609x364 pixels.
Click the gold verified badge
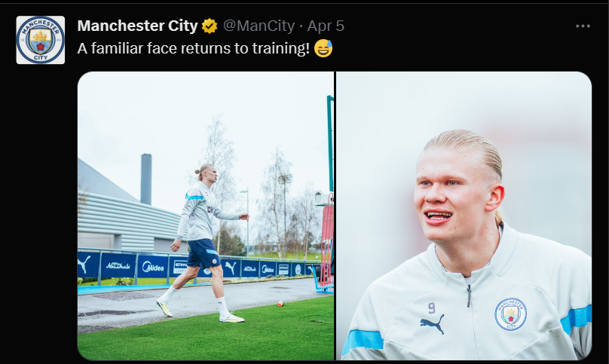pyautogui.click(x=210, y=26)
